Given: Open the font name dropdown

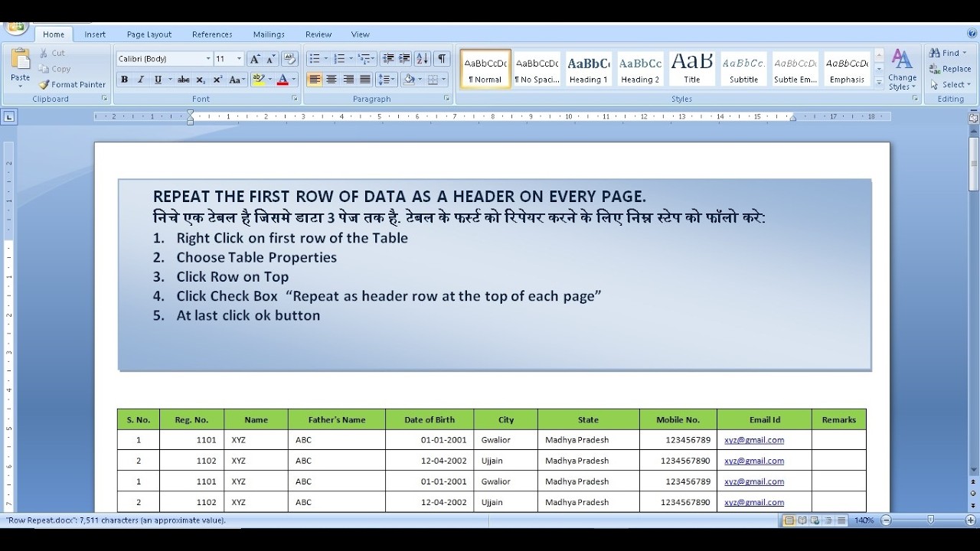Looking at the screenshot, I should click(207, 59).
